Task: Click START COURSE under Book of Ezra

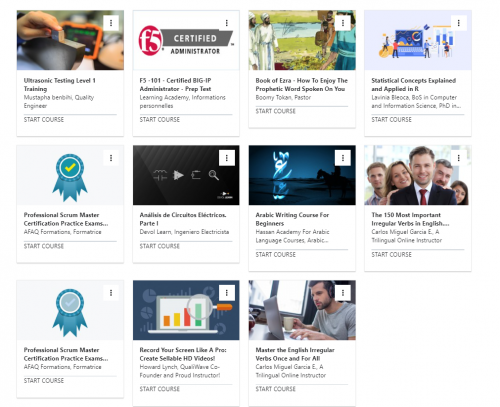Action: click(276, 111)
